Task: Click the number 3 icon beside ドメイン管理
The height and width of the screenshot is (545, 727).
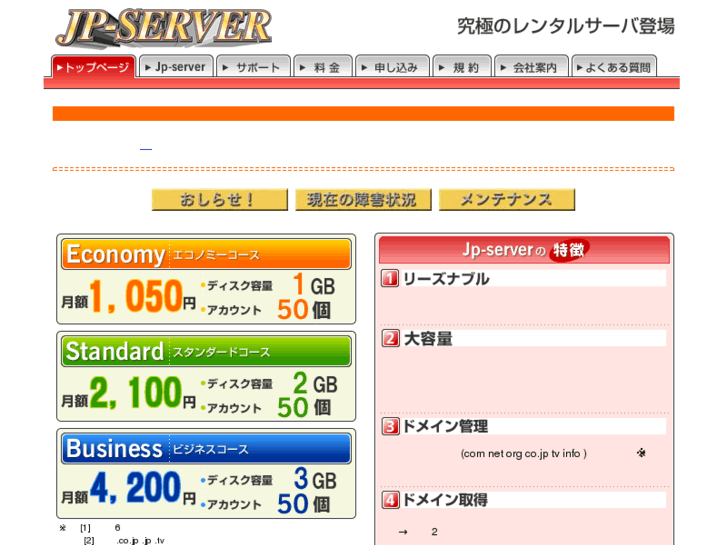Action: (390, 426)
